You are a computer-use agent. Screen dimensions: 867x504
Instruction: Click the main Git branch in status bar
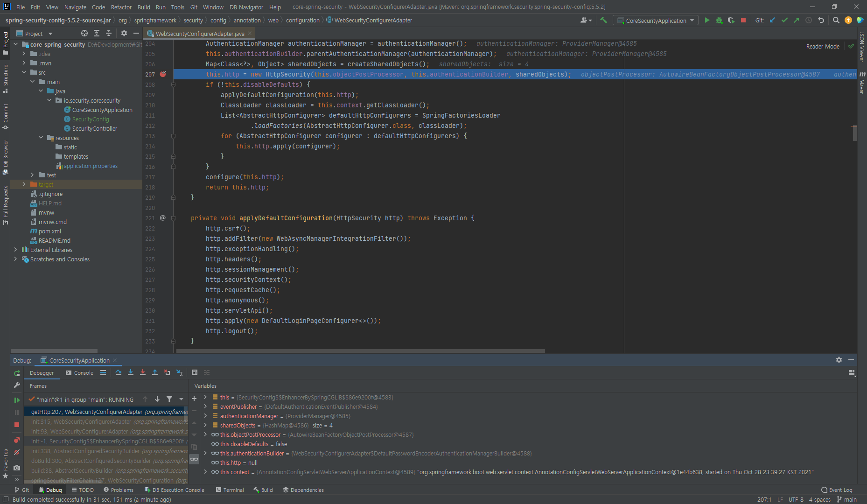pyautogui.click(x=847, y=499)
